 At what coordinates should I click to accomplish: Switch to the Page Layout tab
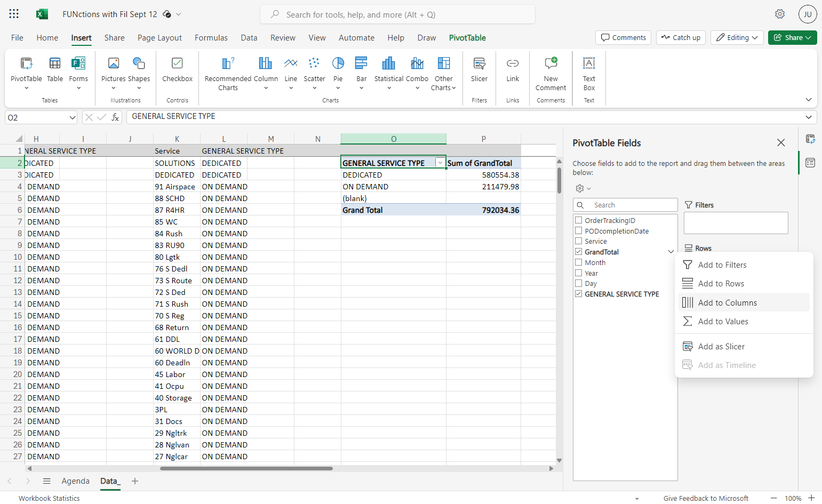(x=159, y=38)
